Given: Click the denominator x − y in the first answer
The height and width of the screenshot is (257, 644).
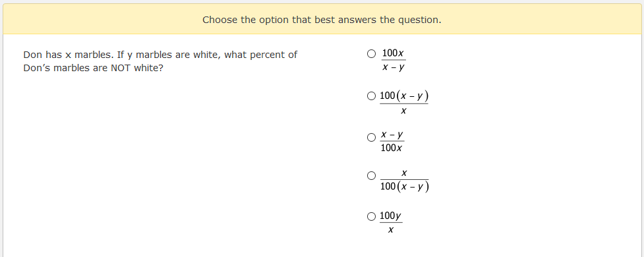Looking at the screenshot, I should pyautogui.click(x=393, y=67).
